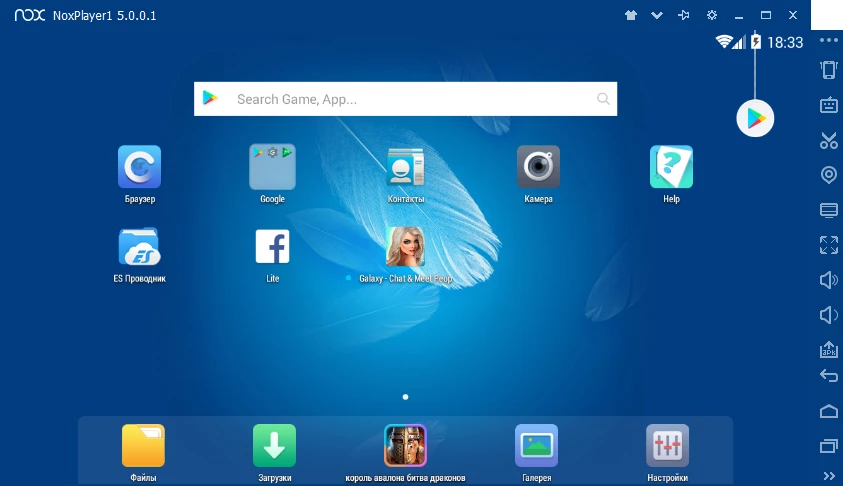Click the volume down speaker icon
843x486 pixels.
(x=828, y=315)
